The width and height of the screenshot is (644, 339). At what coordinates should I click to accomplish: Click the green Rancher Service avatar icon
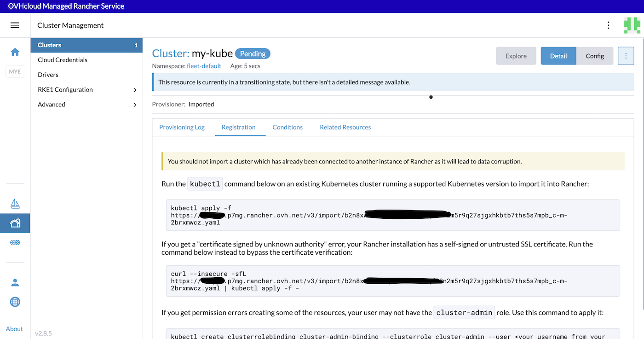[x=632, y=25]
